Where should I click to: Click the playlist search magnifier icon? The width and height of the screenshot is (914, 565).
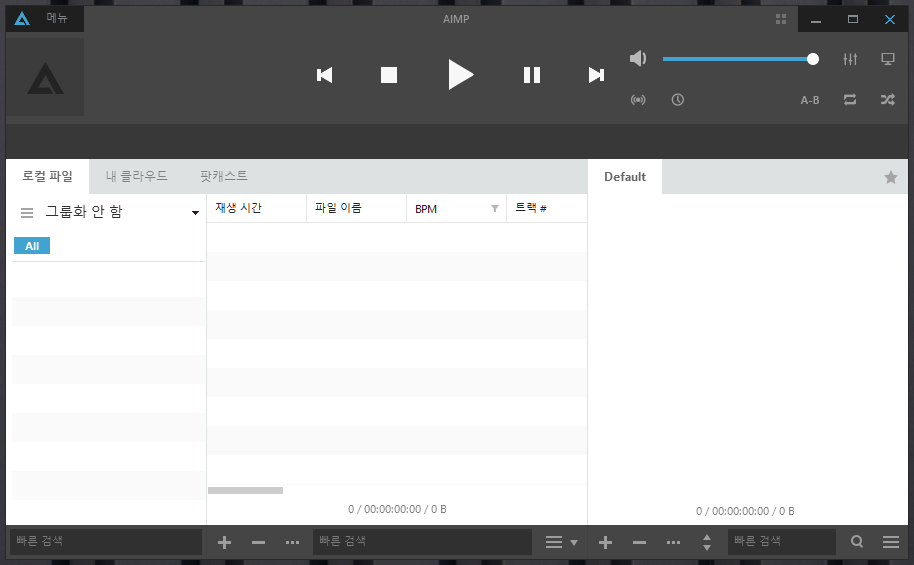857,542
